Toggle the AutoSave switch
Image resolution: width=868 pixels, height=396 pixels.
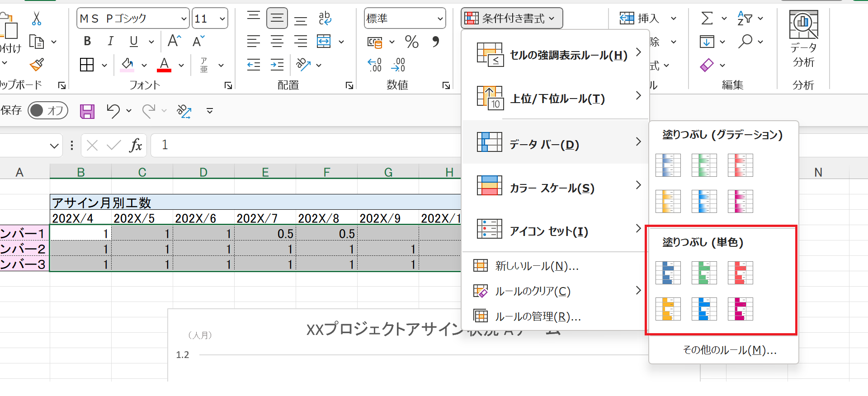(x=48, y=110)
